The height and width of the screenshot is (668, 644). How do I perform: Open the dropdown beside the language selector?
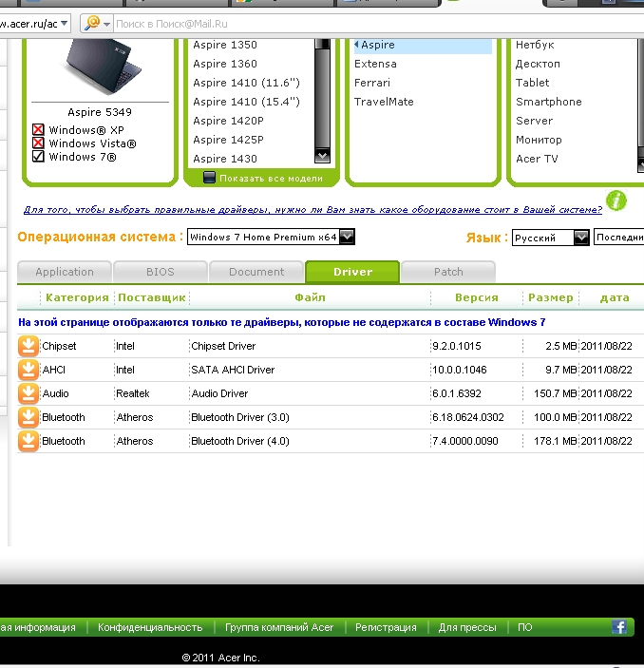pyautogui.click(x=619, y=238)
